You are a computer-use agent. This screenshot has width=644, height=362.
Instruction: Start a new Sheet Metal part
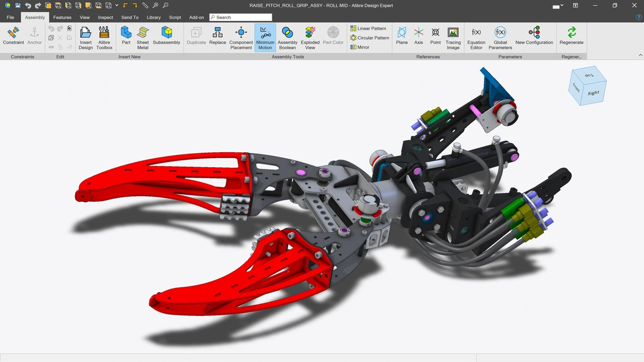pos(143,36)
